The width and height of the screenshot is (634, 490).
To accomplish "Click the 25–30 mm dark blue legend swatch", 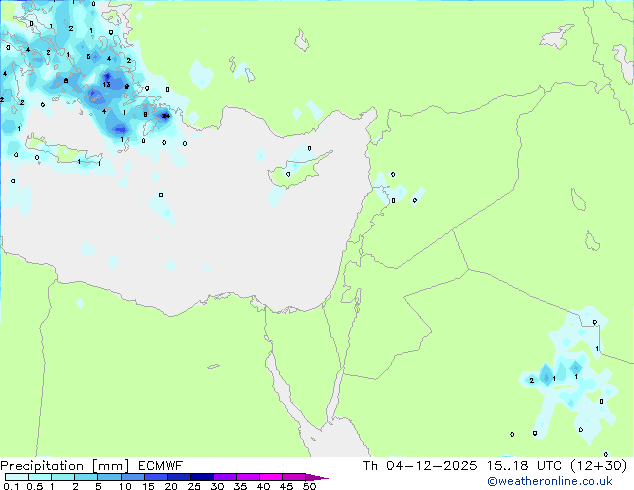I will coord(202,477).
